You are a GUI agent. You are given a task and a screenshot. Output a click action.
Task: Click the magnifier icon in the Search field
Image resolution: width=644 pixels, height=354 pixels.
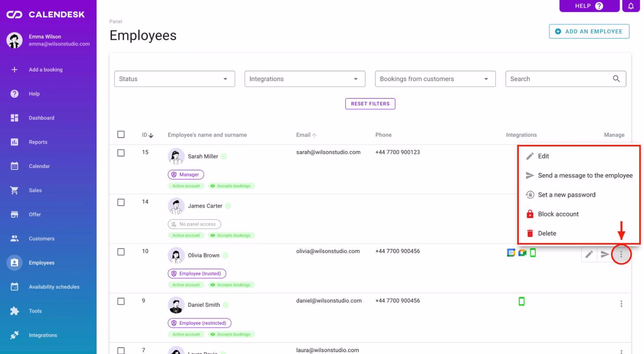click(616, 79)
